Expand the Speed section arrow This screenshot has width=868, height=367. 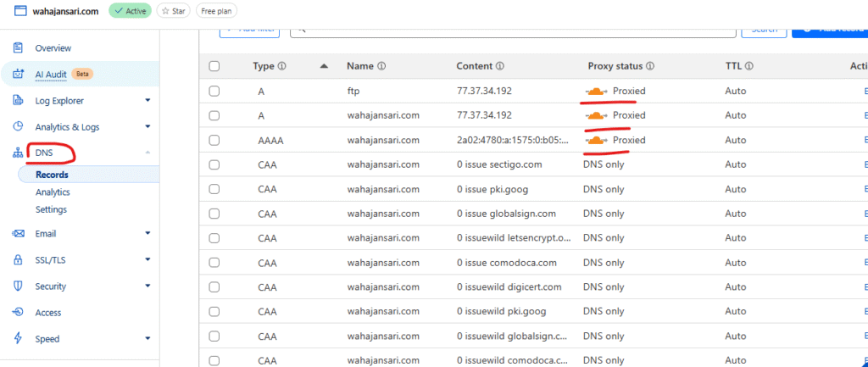(147, 338)
